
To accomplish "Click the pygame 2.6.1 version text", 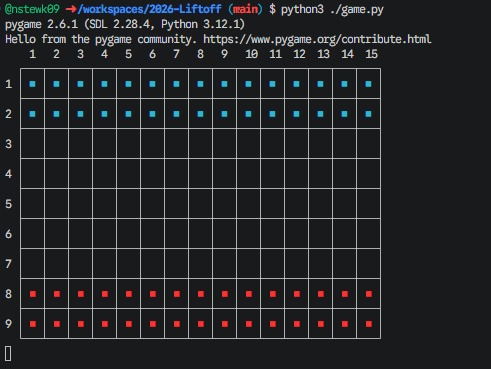I will pos(41,24).
